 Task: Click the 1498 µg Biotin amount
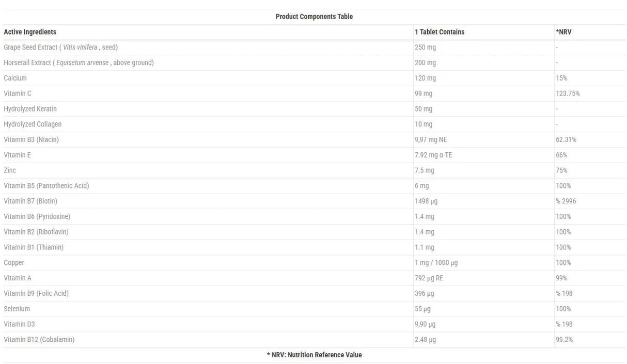tap(426, 201)
